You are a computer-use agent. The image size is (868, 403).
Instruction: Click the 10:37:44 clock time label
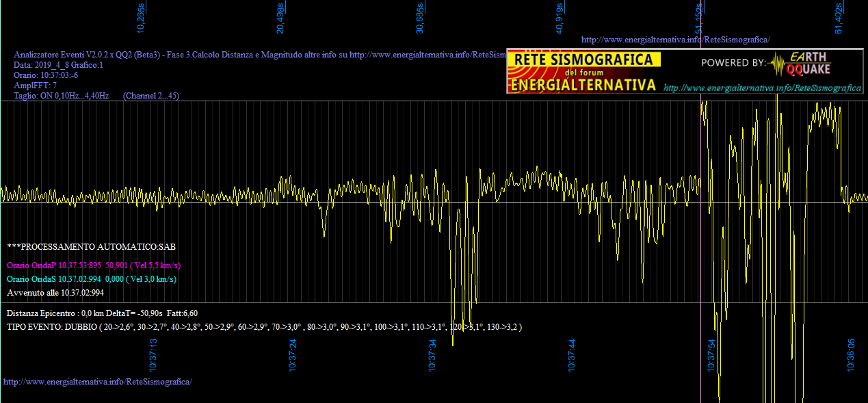(x=572, y=354)
